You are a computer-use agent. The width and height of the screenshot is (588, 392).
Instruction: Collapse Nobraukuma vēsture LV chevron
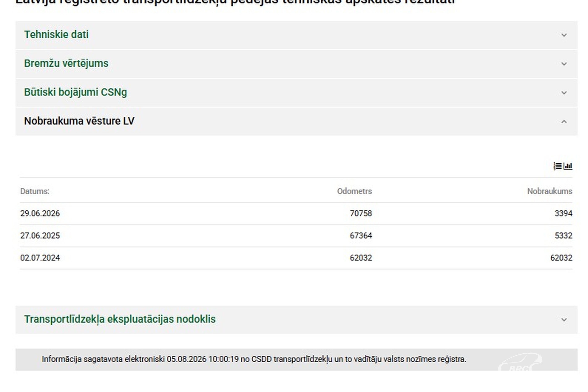[x=564, y=122]
